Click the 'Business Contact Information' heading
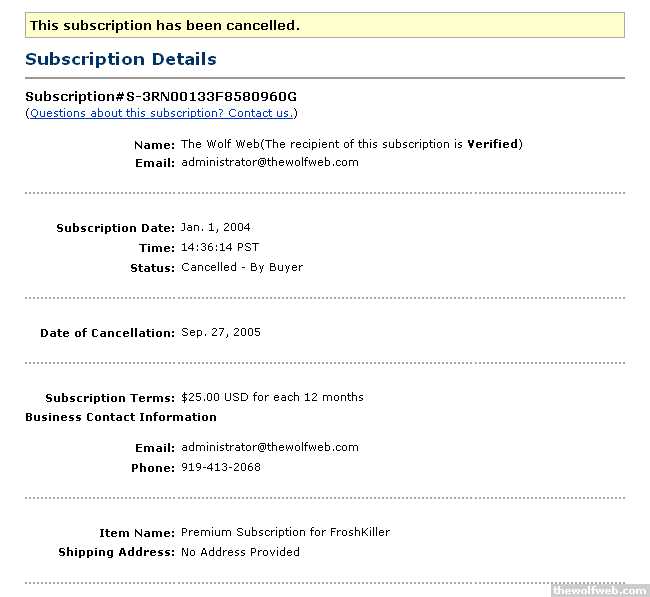The image size is (650, 597). click(x=121, y=417)
